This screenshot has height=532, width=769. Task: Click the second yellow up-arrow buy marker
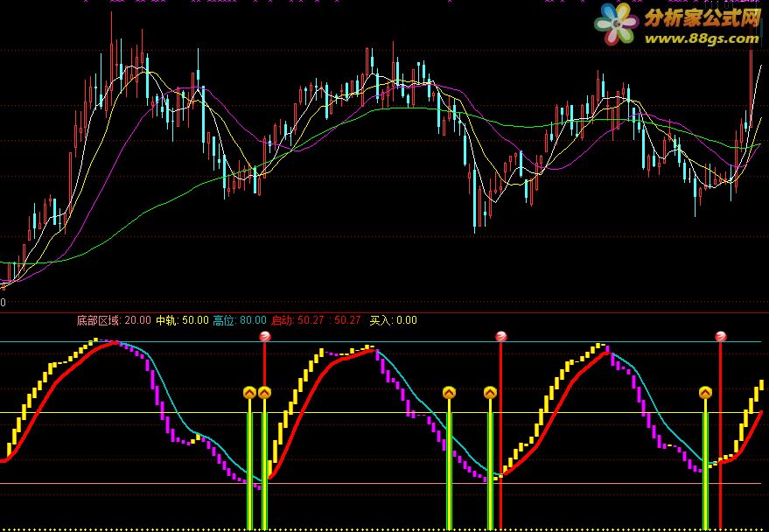[x=265, y=393]
